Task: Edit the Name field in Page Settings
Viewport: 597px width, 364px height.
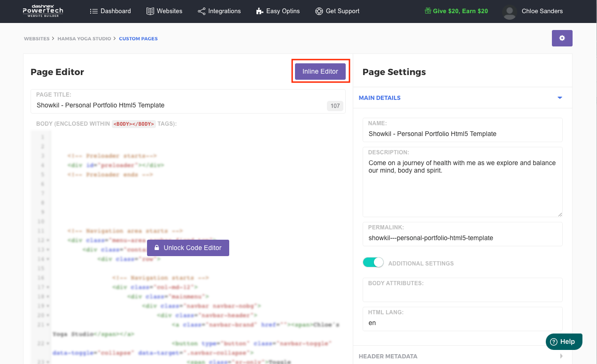Action: click(x=462, y=130)
